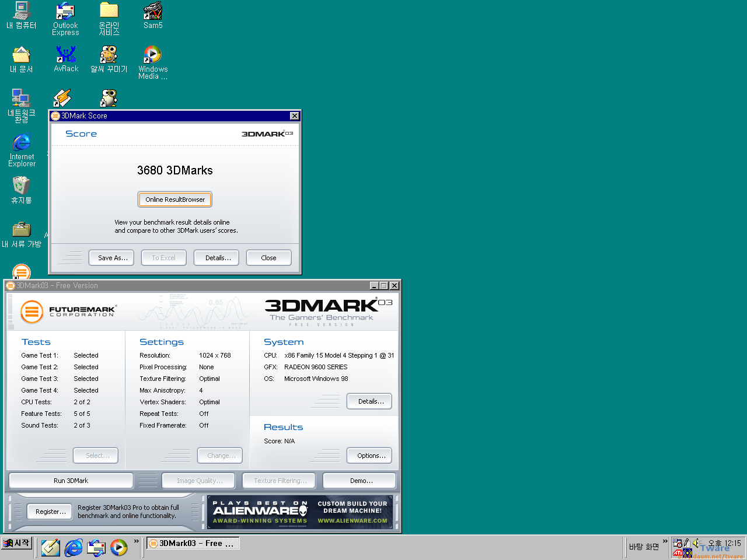The width and height of the screenshot is (747, 560).
Task: Click the yellow signal tray icon
Action: (687, 553)
